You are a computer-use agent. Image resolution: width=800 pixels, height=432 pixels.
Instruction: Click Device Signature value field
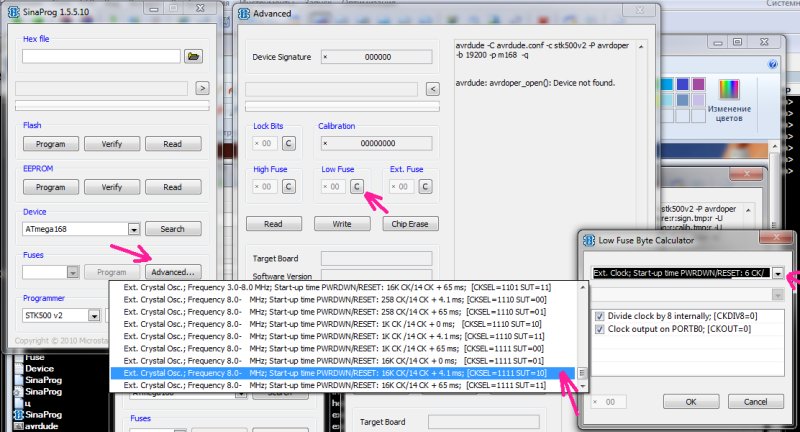[x=377, y=57]
